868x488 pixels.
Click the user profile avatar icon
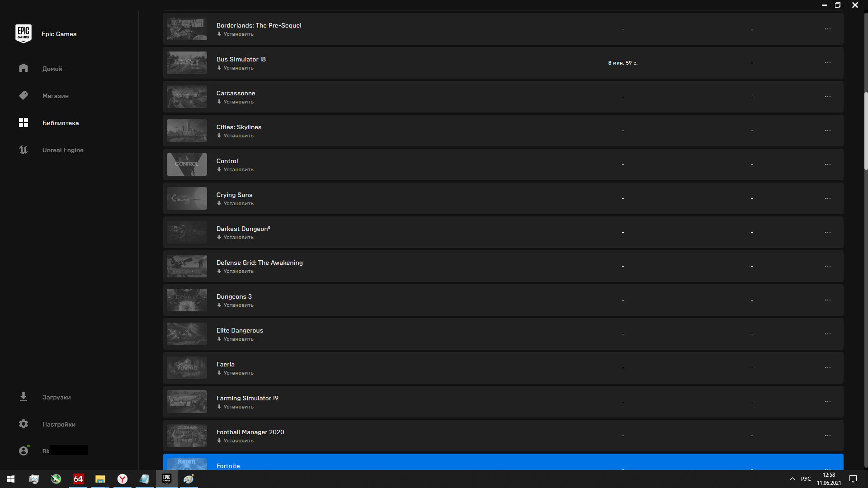tap(24, 450)
